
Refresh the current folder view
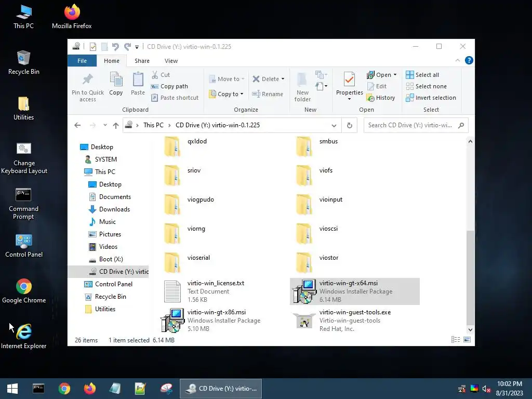click(x=350, y=125)
